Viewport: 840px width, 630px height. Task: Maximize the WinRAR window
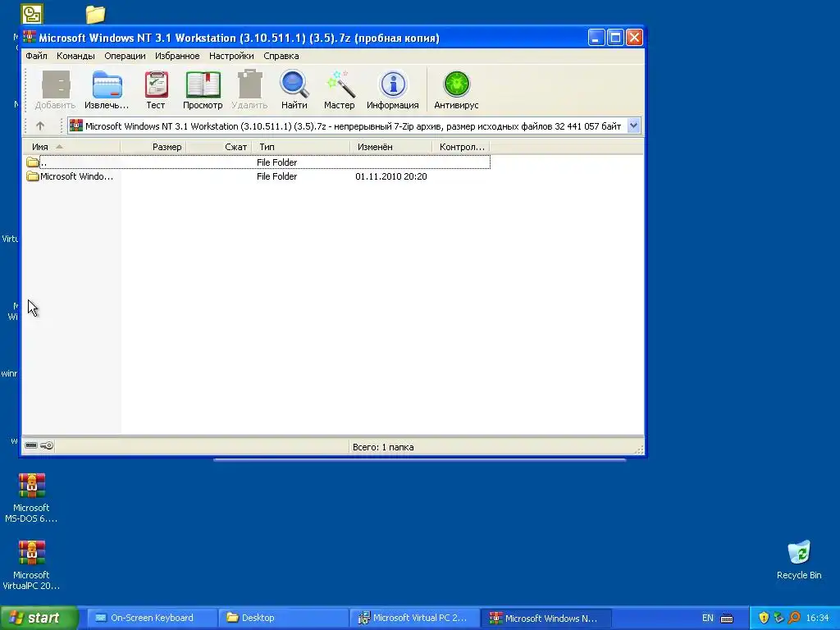615,38
